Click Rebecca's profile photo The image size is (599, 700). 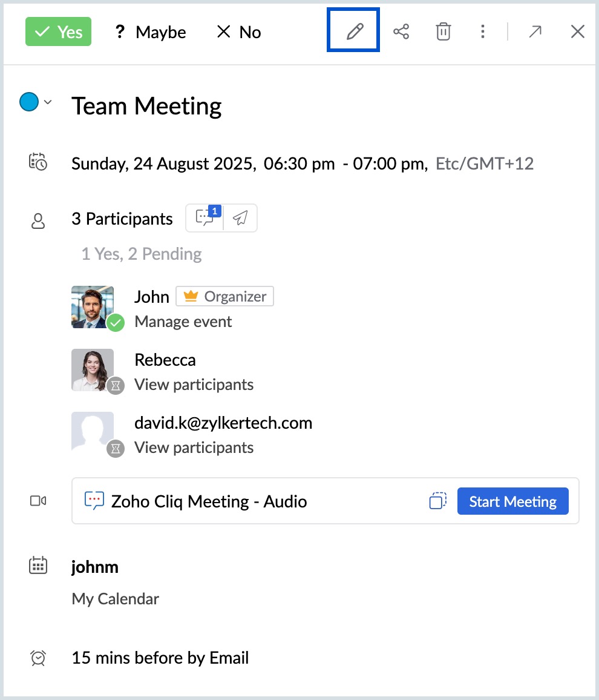[x=93, y=369]
